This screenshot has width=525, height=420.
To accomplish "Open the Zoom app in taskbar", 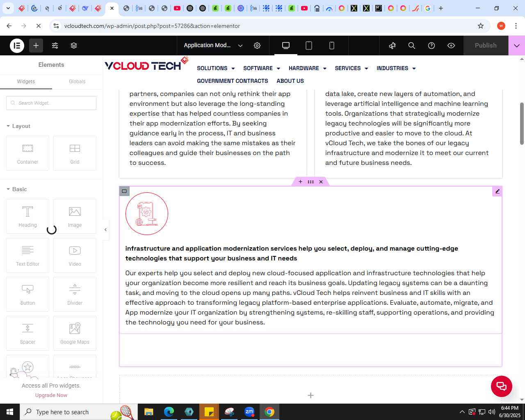I will [249, 412].
